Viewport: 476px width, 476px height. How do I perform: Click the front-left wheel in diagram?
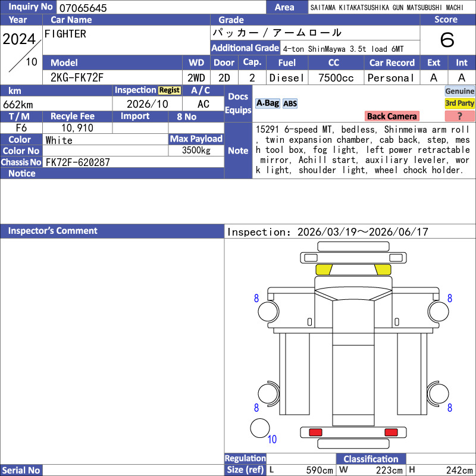point(268,311)
